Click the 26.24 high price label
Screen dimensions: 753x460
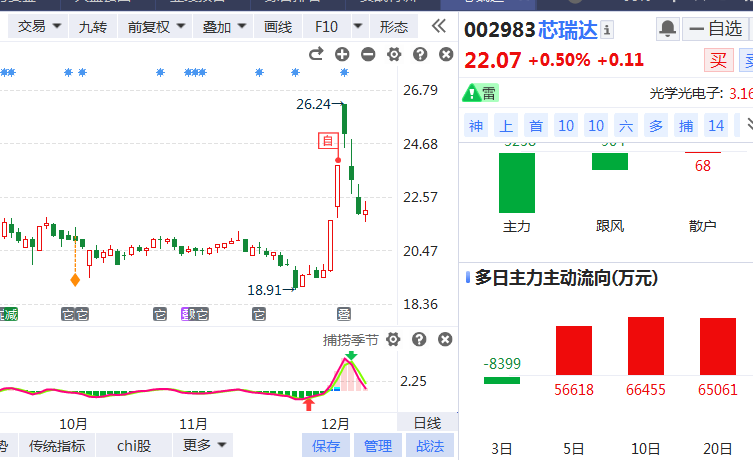pos(313,104)
